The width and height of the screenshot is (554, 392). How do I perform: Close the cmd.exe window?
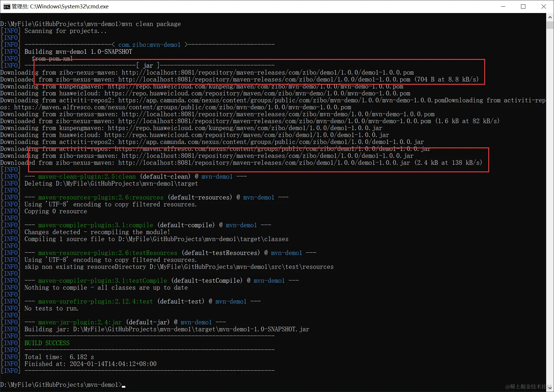tap(543, 6)
